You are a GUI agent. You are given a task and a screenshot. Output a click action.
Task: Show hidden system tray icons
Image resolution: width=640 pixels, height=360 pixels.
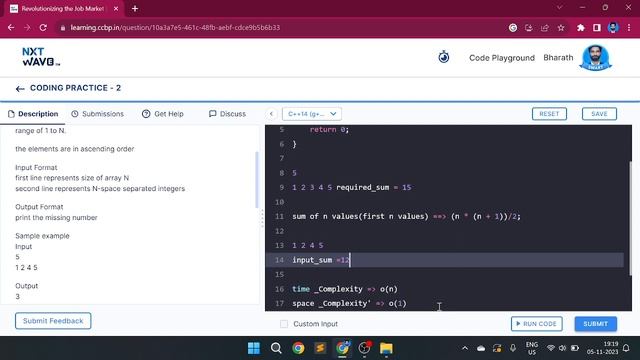pos(465,348)
